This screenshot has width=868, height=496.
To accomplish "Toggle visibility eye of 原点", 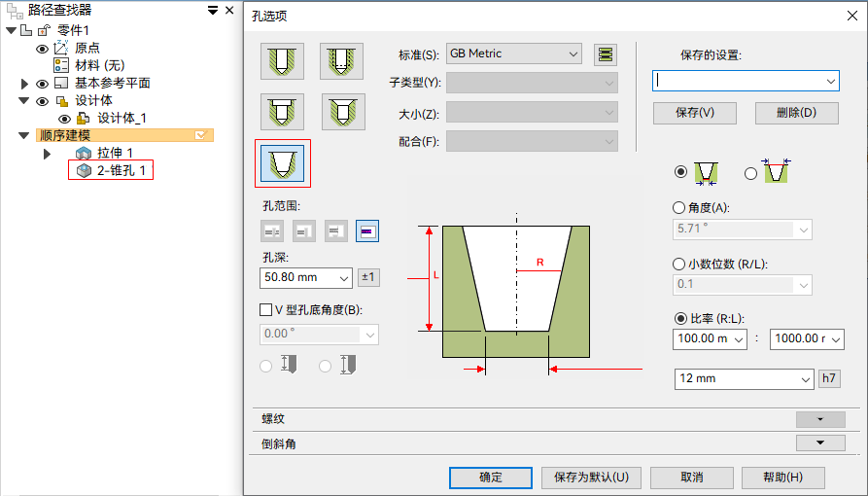I will click(42, 49).
